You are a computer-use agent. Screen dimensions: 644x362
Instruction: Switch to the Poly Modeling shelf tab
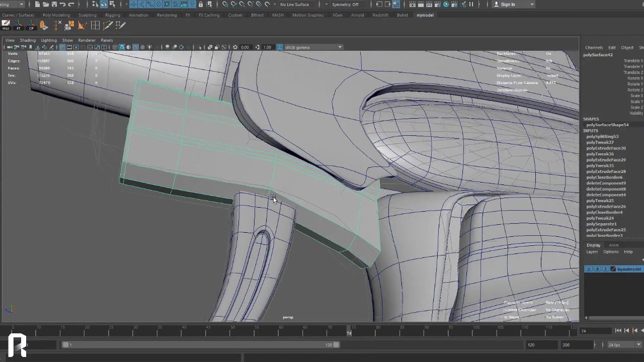56,15
